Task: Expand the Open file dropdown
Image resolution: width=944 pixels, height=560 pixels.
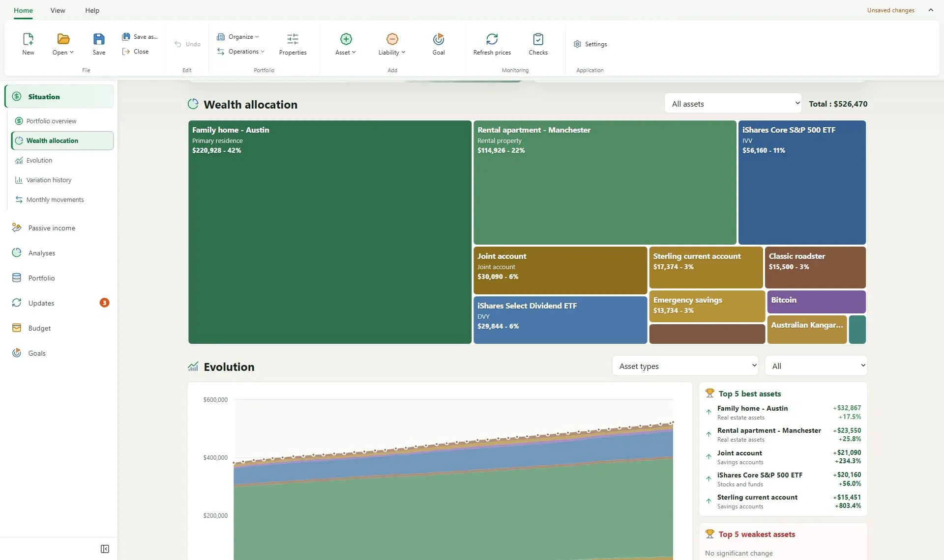Action: 63,44
